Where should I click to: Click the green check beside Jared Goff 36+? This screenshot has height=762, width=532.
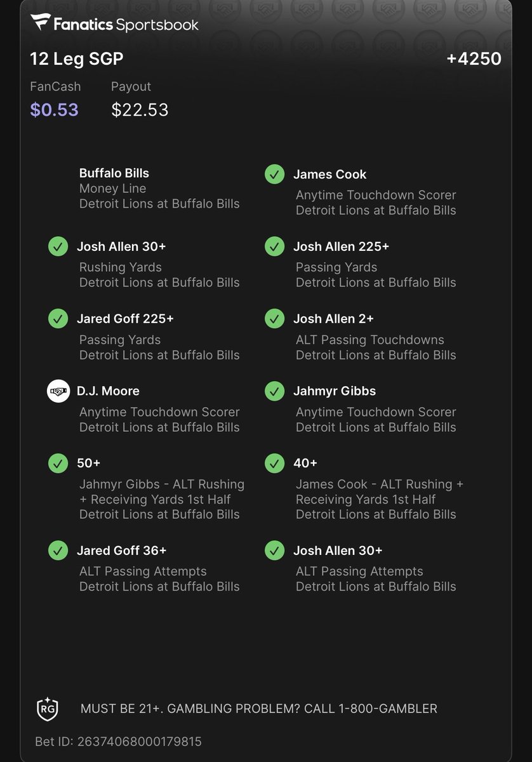58,551
